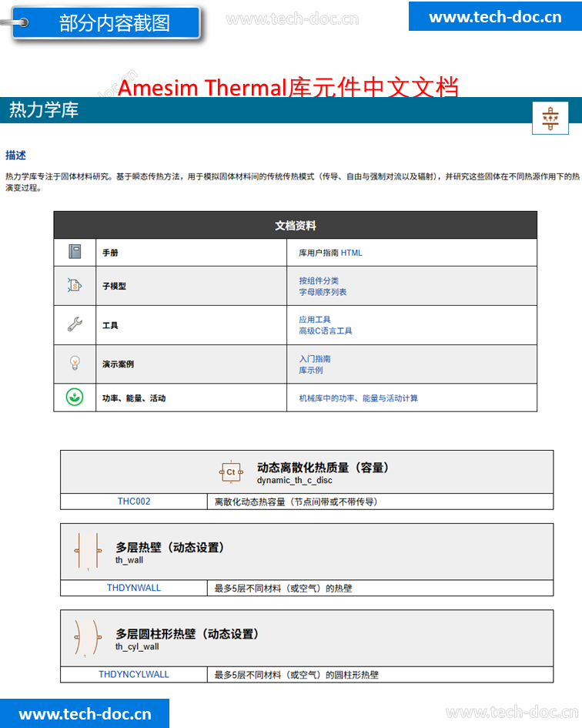Click the cylindrical th_cyl_wall component icon
This screenshot has height=728, width=582.
(88, 638)
